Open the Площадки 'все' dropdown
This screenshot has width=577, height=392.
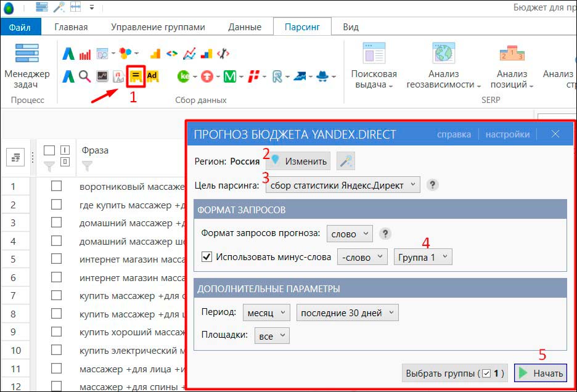[x=272, y=336]
